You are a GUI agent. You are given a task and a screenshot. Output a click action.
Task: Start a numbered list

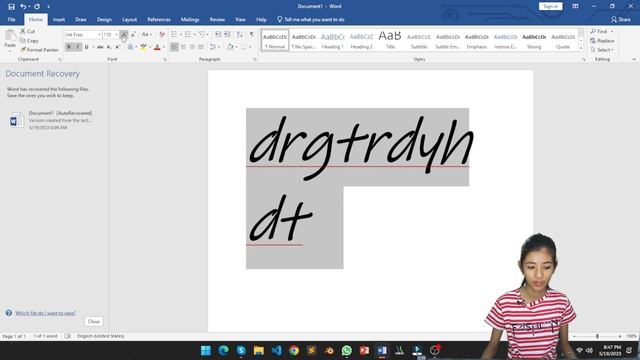coord(188,35)
